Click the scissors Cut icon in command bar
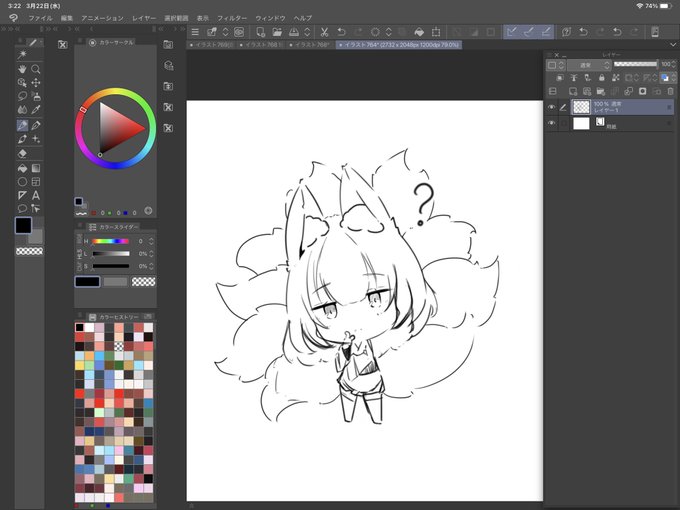The width and height of the screenshot is (680, 510). tap(324, 32)
